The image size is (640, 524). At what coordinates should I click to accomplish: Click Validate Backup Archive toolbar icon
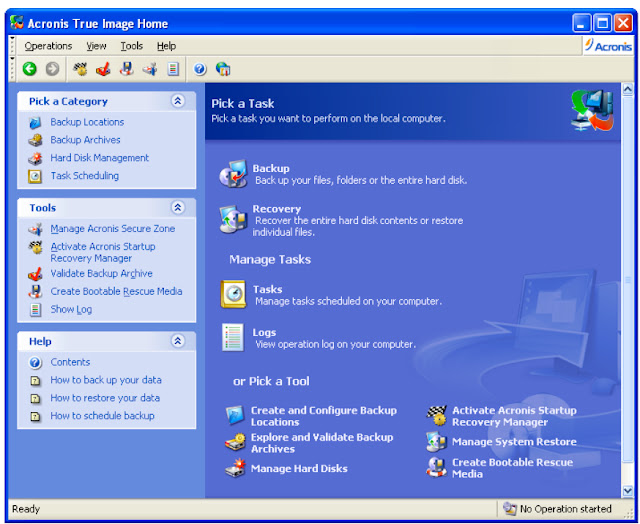pyautogui.click(x=103, y=69)
